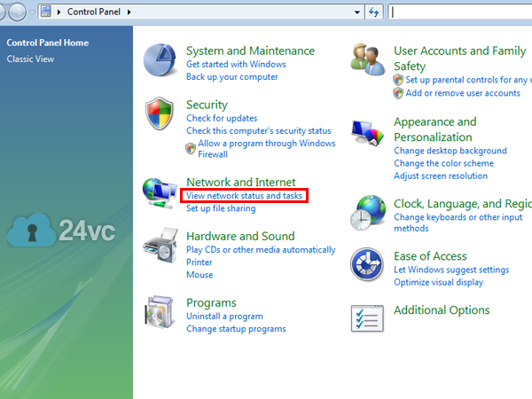Click the System and Maintenance pie chart icon

(160, 60)
